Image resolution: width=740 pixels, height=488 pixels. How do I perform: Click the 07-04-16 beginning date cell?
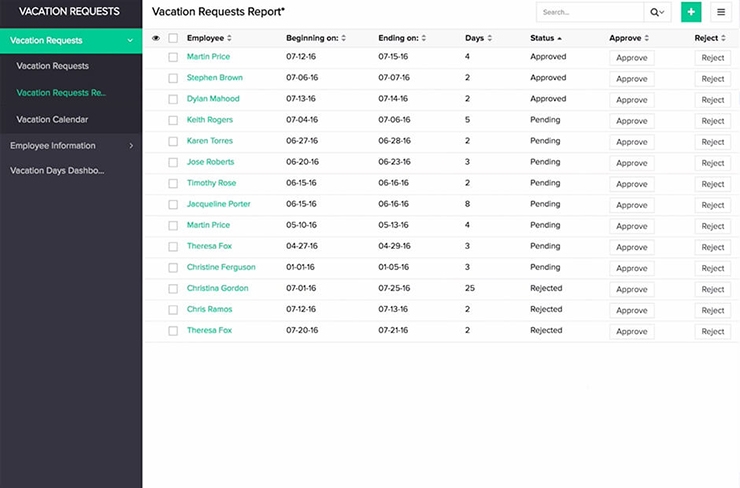pos(302,119)
